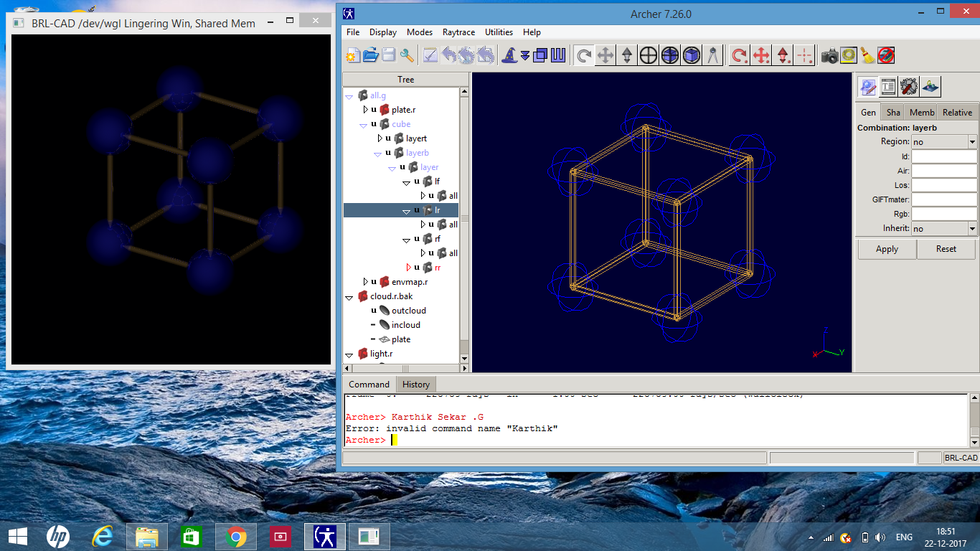Open the dropdown arrow beside the wizard hat
Viewport: 980px width, 551px height.
tap(525, 55)
